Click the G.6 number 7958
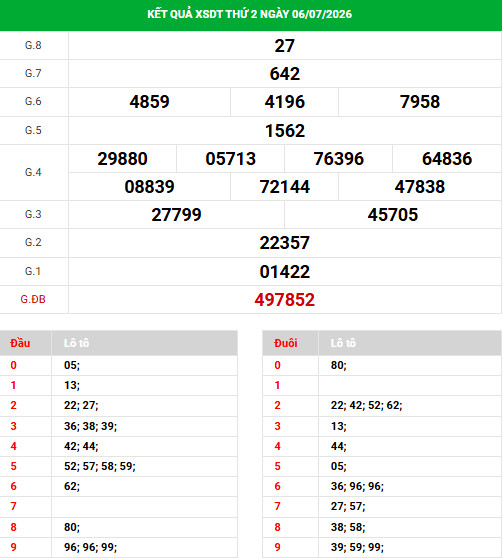 pos(420,102)
